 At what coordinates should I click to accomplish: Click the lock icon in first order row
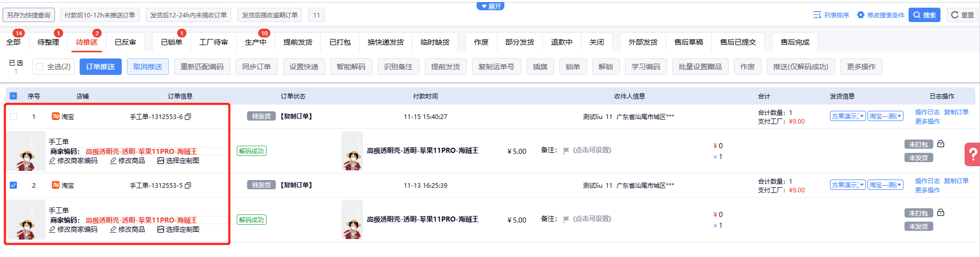point(940,144)
